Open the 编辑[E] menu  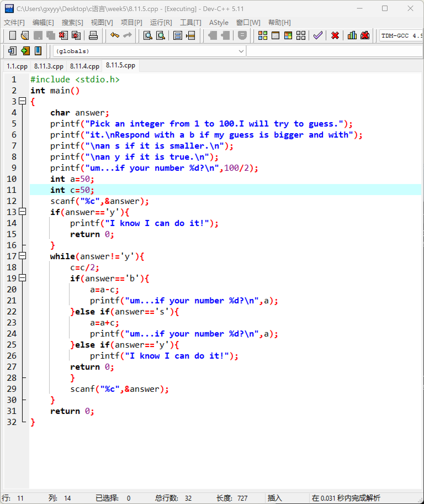pos(43,22)
